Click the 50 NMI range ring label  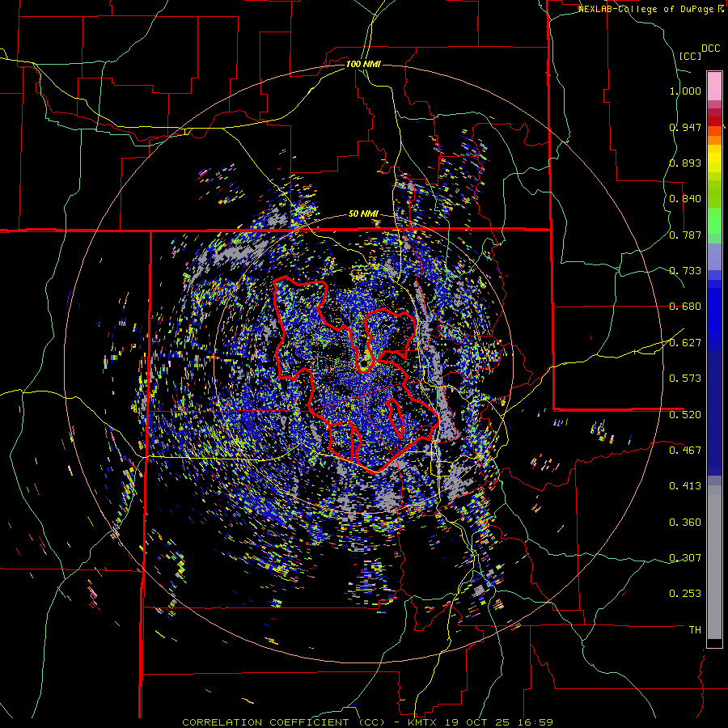pos(363,214)
